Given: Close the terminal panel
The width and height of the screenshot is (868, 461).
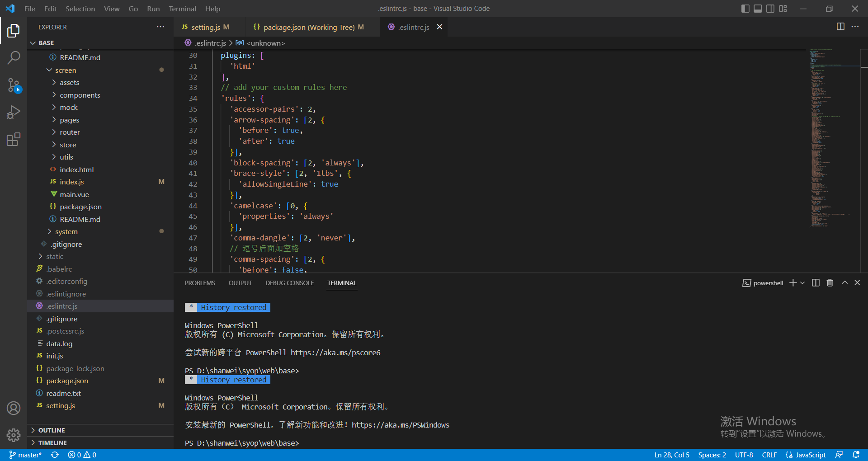Looking at the screenshot, I should click(857, 283).
